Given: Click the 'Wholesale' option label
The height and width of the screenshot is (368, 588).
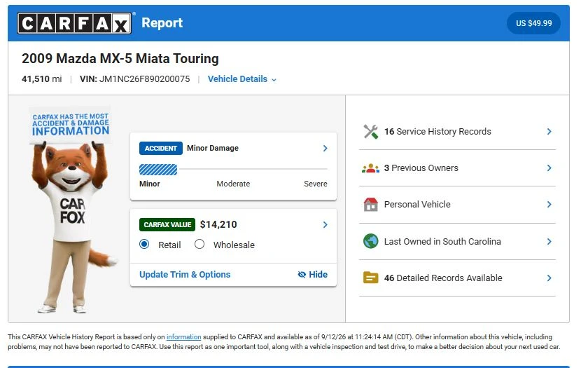Looking at the screenshot, I should (234, 245).
